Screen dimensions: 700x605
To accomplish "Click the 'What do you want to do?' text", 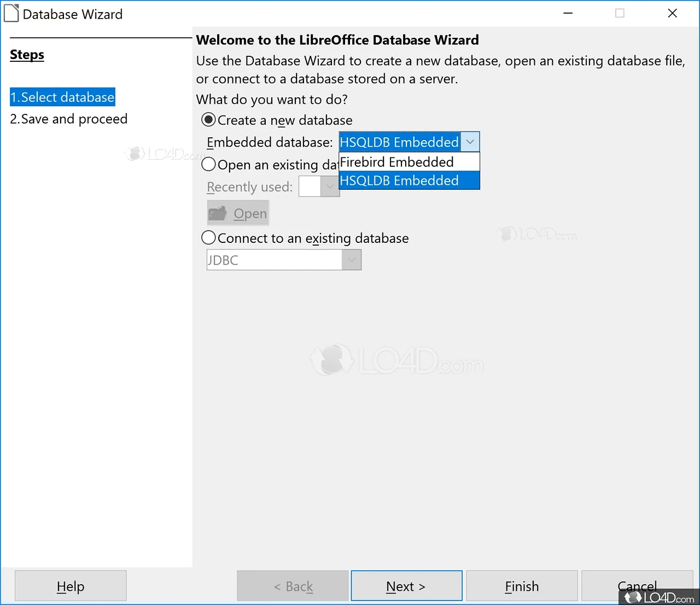I will [x=272, y=100].
